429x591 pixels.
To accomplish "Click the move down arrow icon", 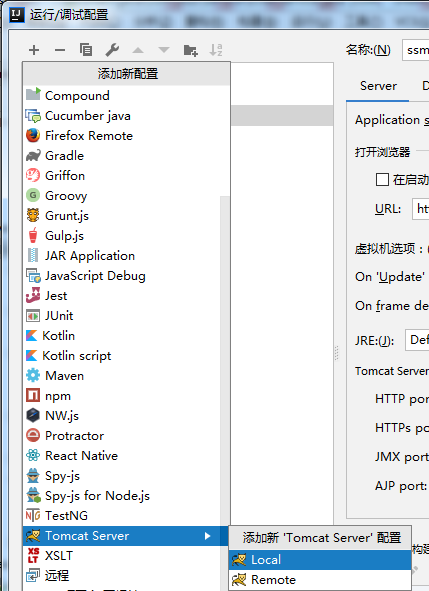I will coord(164,50).
